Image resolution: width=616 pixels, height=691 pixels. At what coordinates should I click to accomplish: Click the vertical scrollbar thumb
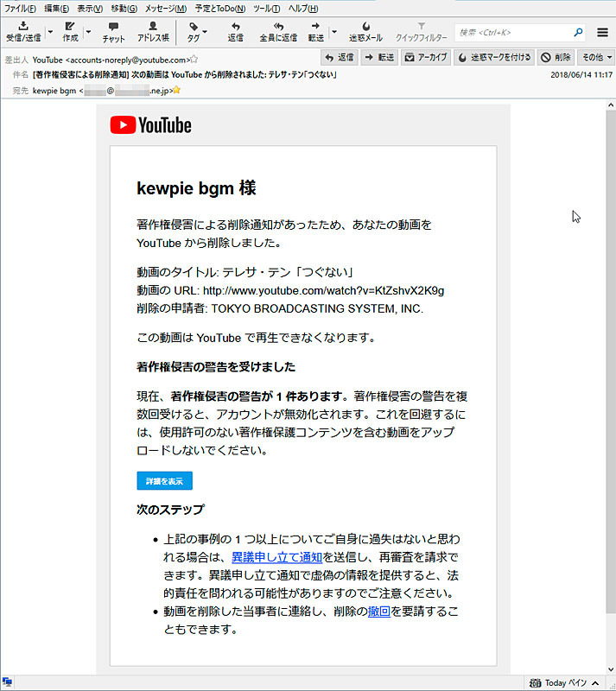pos(611,361)
